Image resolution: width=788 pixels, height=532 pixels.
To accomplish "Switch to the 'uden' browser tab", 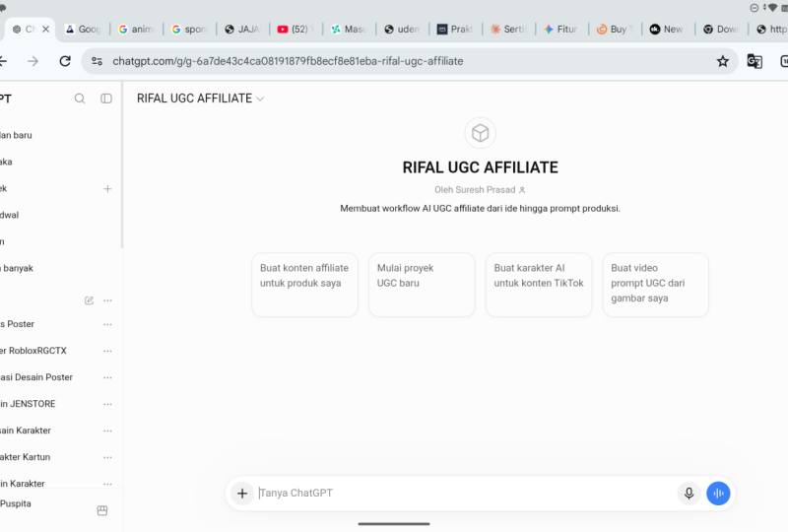I will click(x=403, y=30).
